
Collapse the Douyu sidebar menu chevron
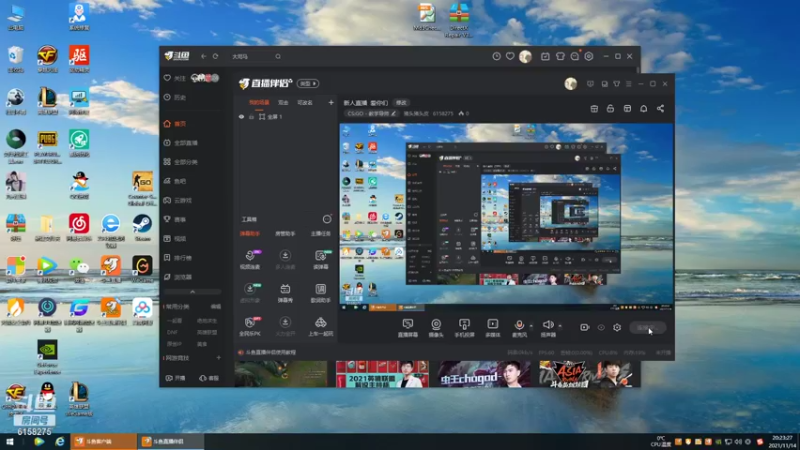tap(192, 292)
